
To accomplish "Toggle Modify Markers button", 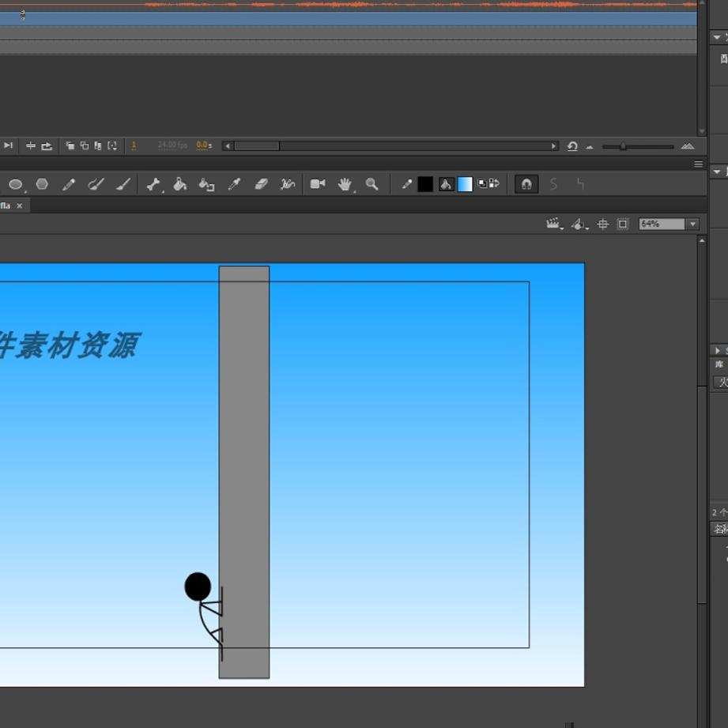I will click(x=112, y=145).
